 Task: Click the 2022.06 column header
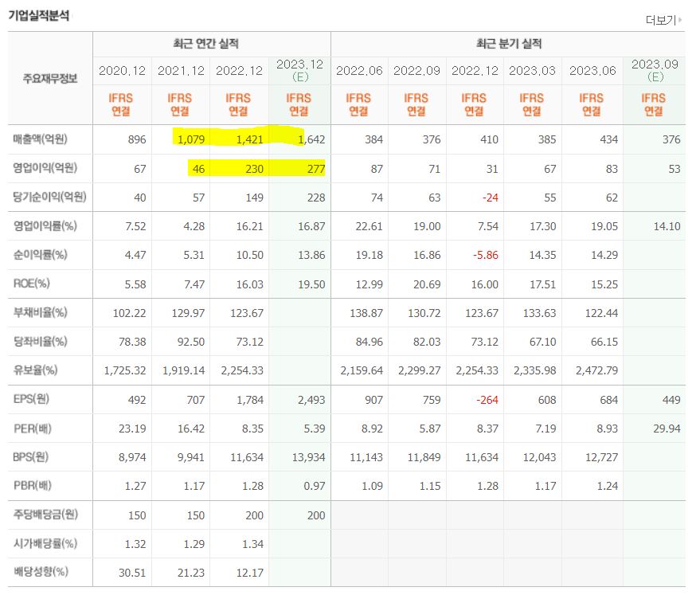[359, 71]
